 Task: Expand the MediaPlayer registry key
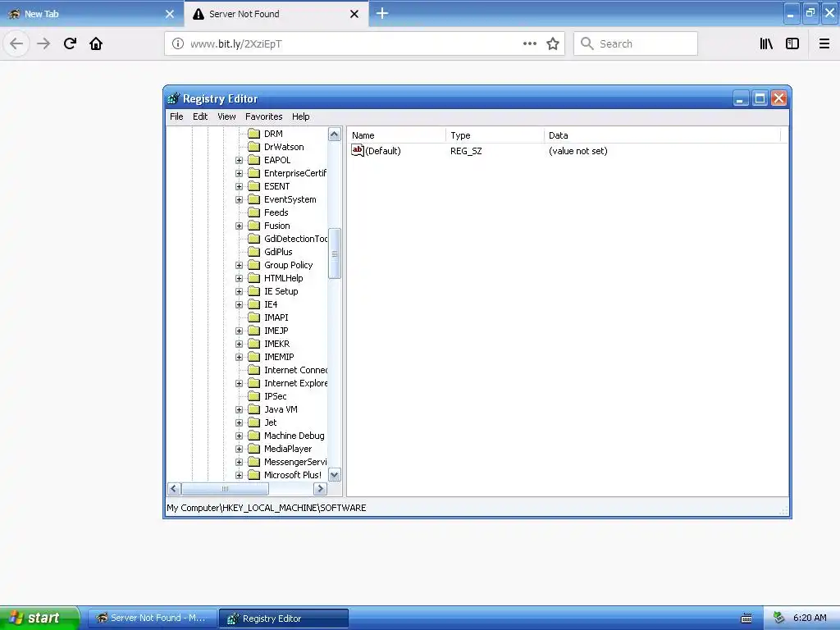(x=239, y=449)
